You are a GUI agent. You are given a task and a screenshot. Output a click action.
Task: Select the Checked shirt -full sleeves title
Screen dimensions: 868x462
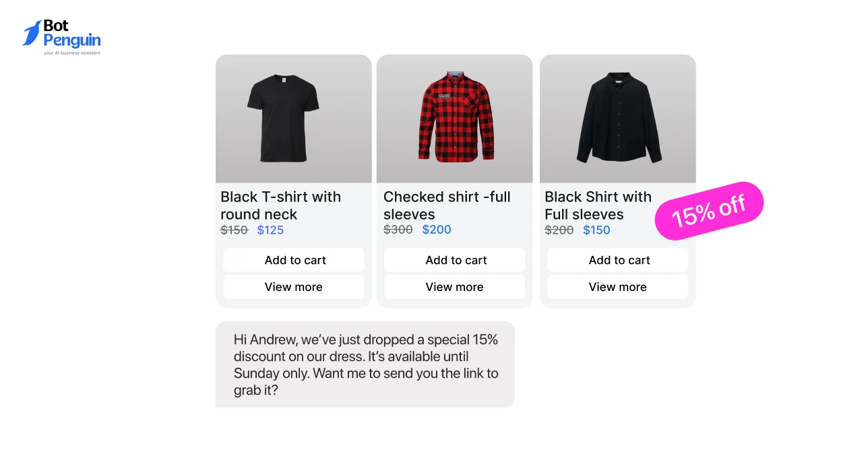pos(447,205)
